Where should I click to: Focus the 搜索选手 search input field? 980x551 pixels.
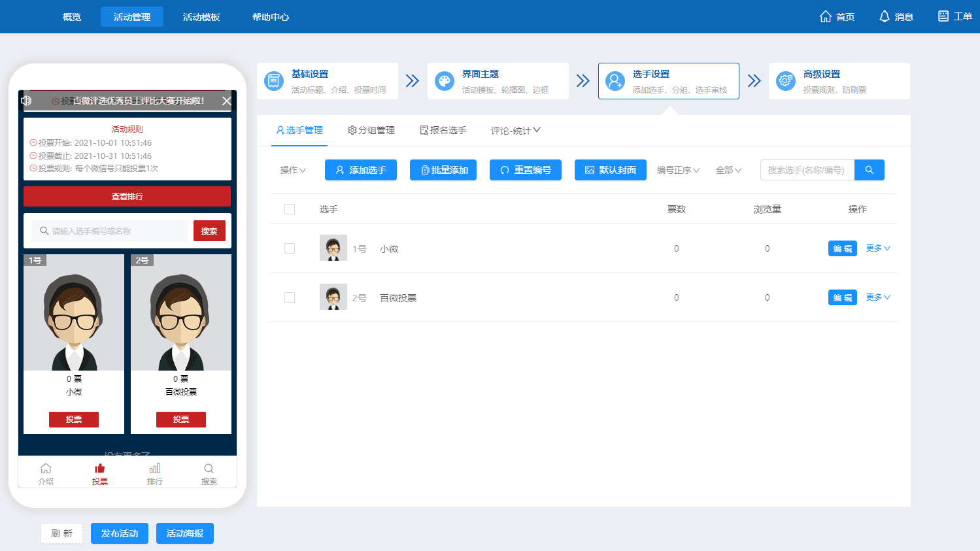pyautogui.click(x=807, y=170)
